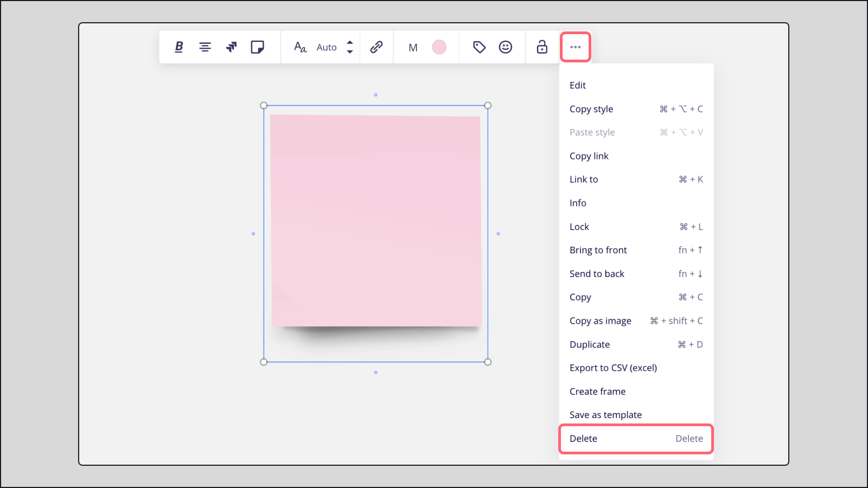
Task: Open the text style (Aa) settings
Action: point(299,48)
